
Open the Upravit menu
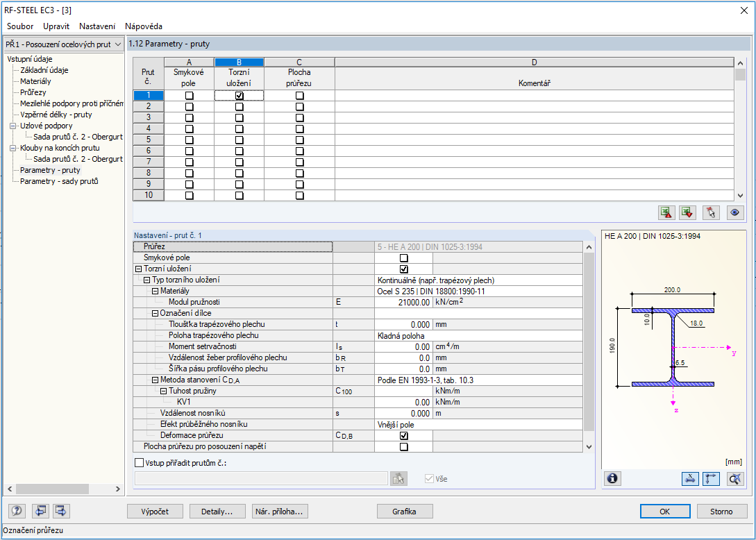56,26
